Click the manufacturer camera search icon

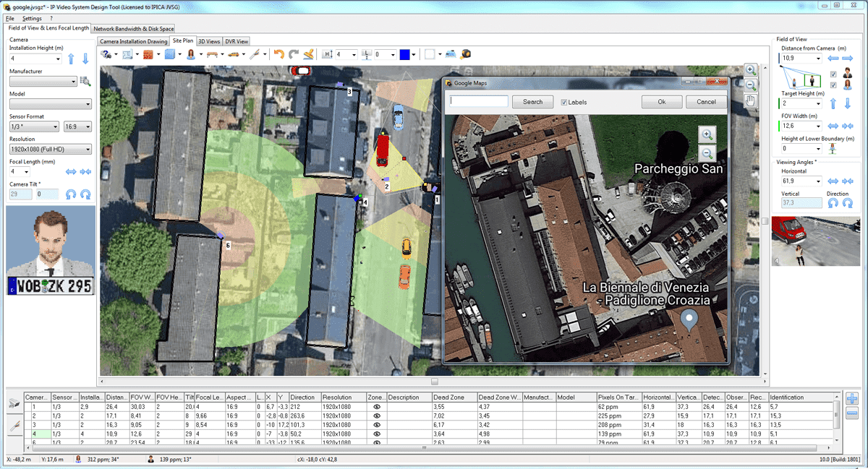coord(85,82)
